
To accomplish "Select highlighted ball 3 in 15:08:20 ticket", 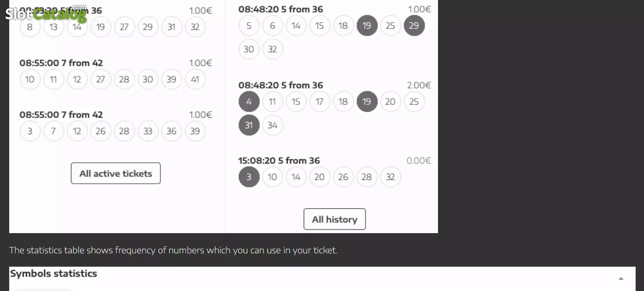I will tap(249, 177).
